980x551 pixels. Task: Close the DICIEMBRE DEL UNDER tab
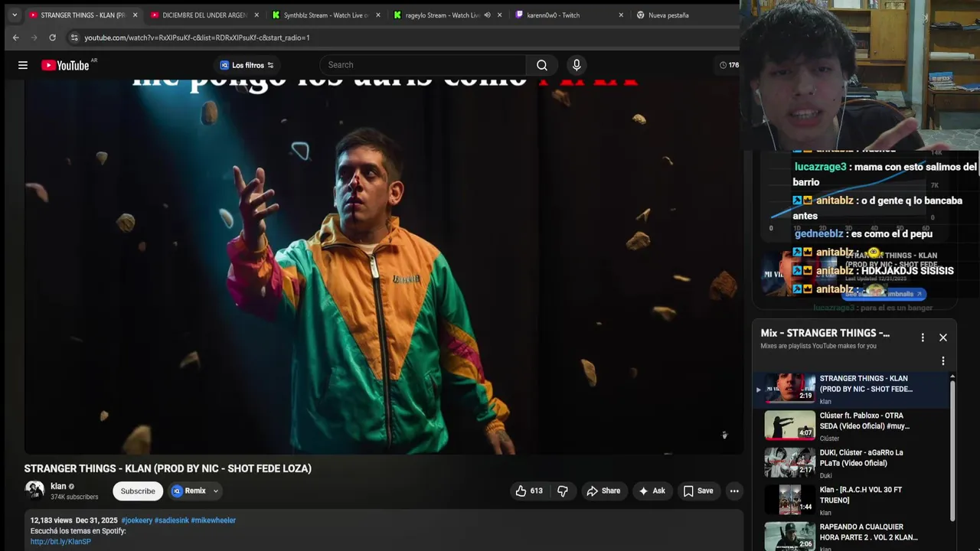pos(256,15)
